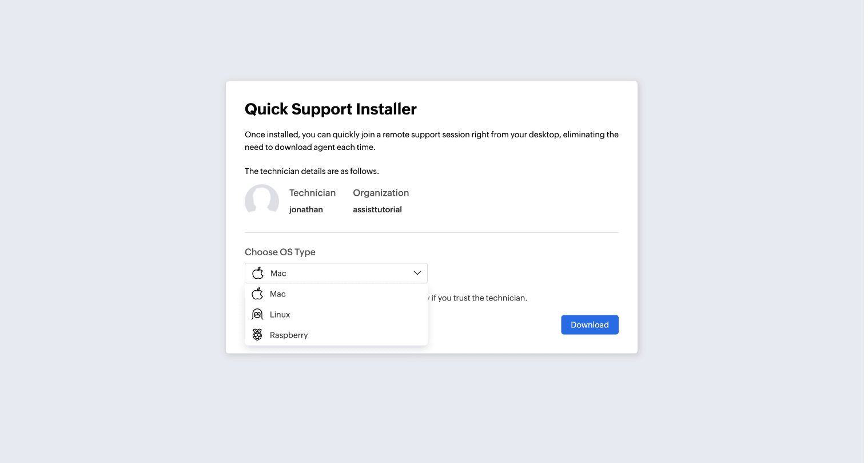Click 'The technician details are as follows' text

[312, 171]
